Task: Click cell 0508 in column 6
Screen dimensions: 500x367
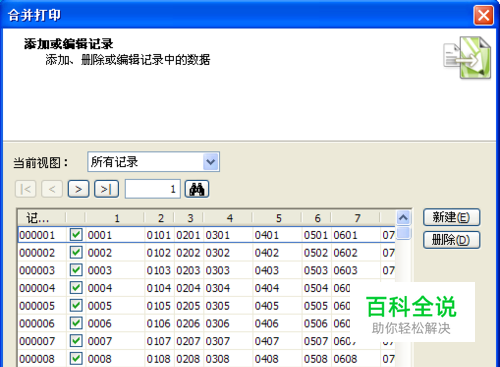Action: (x=316, y=359)
